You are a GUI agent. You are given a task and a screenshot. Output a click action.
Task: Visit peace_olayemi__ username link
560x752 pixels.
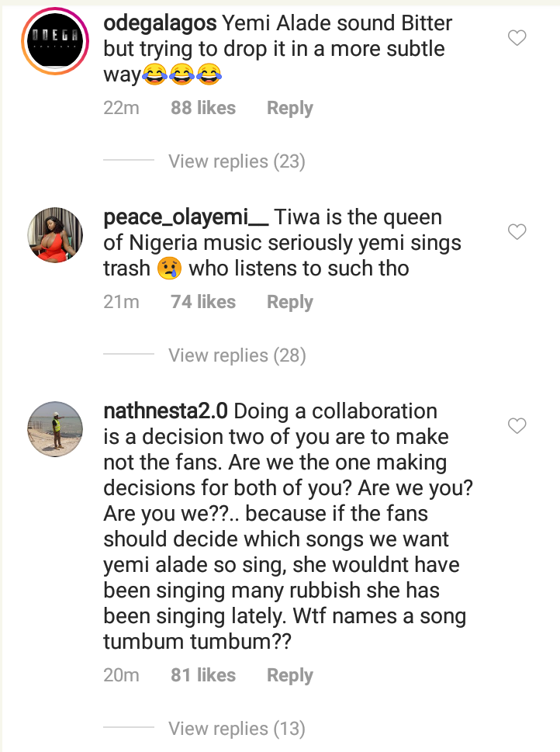[x=186, y=217]
